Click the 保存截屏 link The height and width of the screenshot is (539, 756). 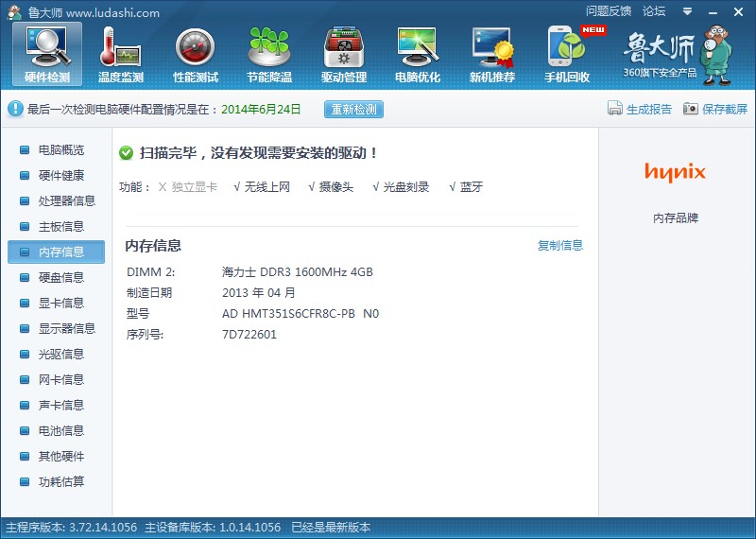[725, 109]
